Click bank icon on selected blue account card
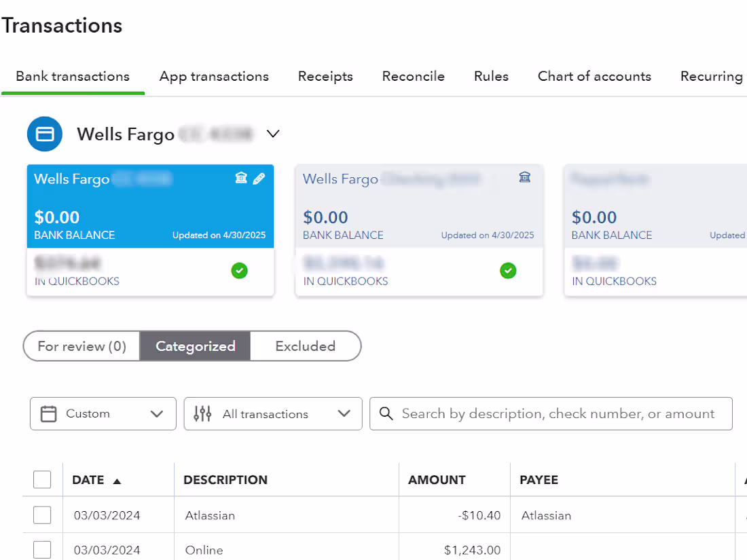747x560 pixels. (241, 179)
